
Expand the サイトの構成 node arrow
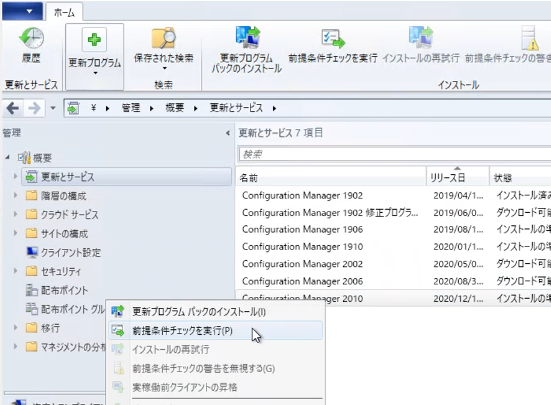pyautogui.click(x=15, y=233)
